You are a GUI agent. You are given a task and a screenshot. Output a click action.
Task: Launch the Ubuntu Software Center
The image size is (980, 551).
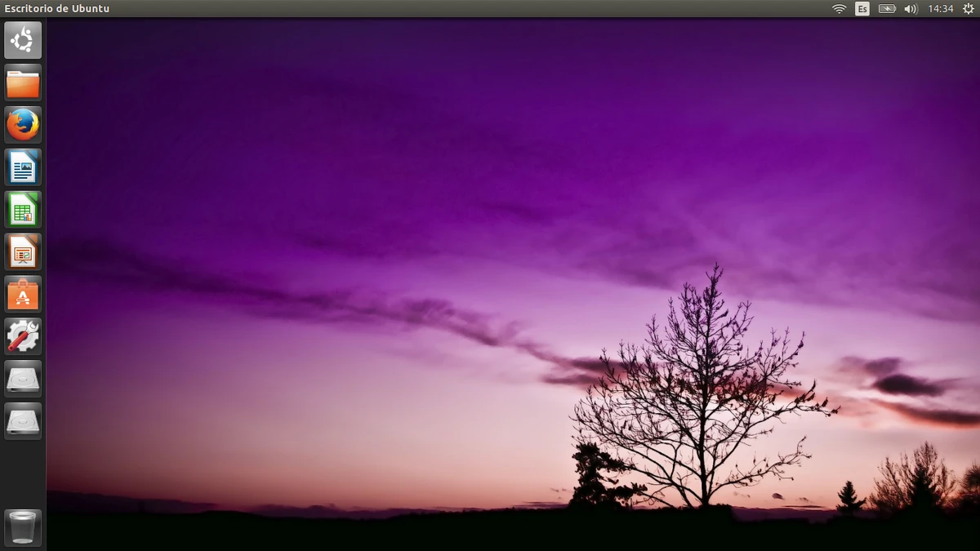23,294
